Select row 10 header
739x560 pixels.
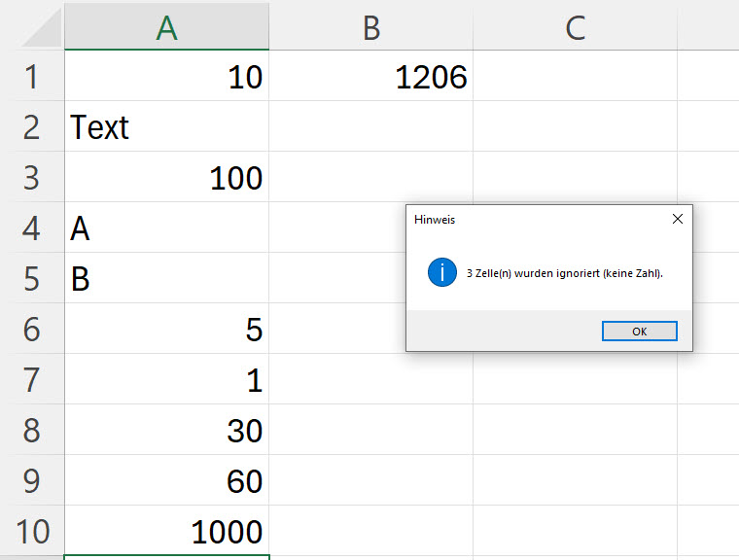pyautogui.click(x=31, y=532)
